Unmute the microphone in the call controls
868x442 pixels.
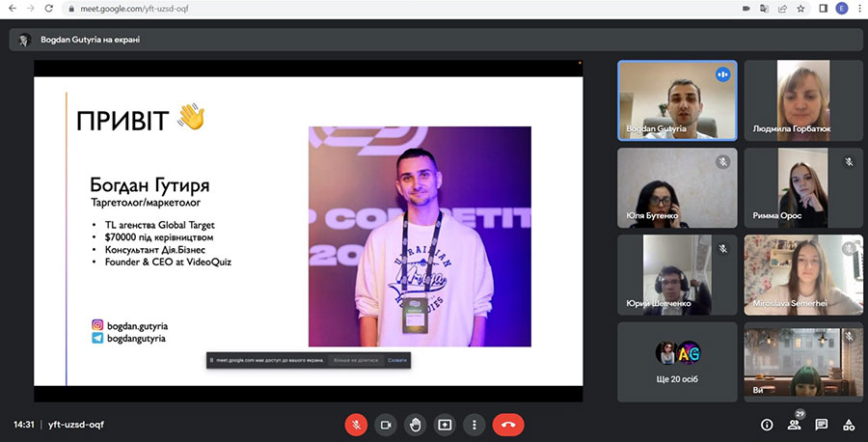356,425
